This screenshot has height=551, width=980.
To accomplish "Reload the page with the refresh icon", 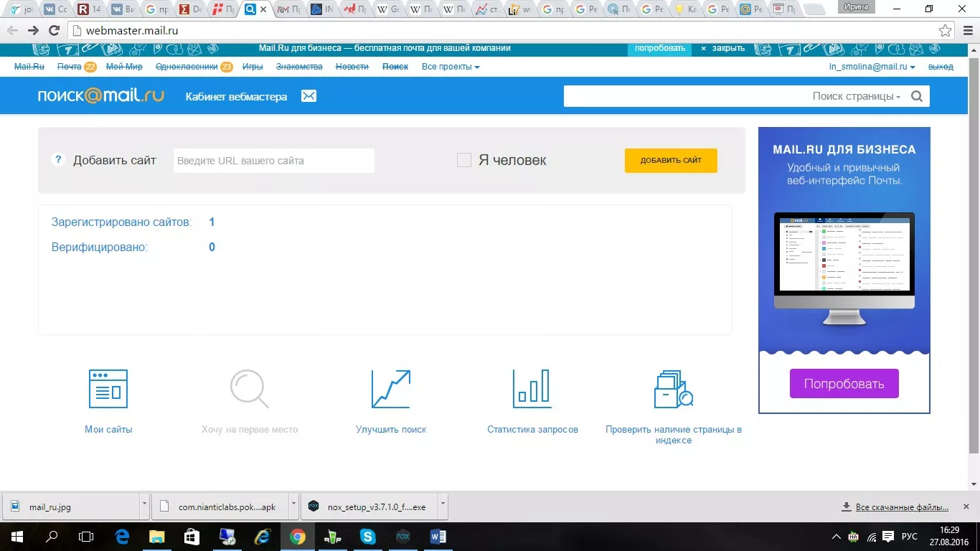I will [54, 31].
